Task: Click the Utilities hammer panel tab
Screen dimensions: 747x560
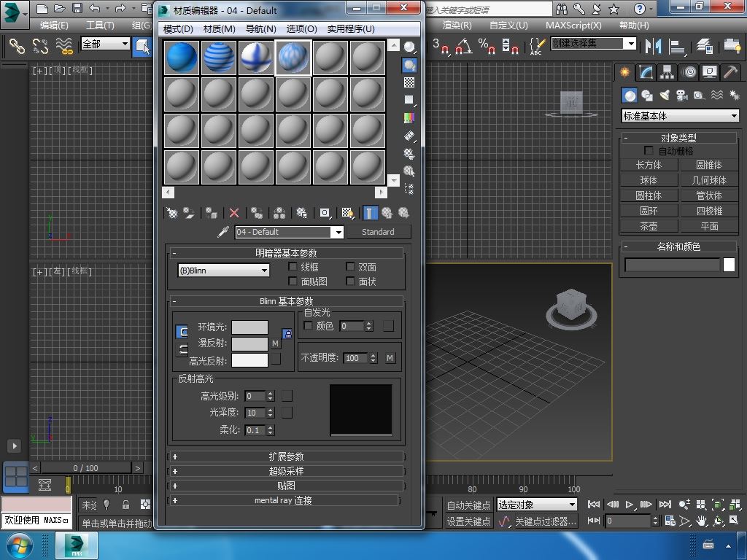Action: pyautogui.click(x=730, y=72)
